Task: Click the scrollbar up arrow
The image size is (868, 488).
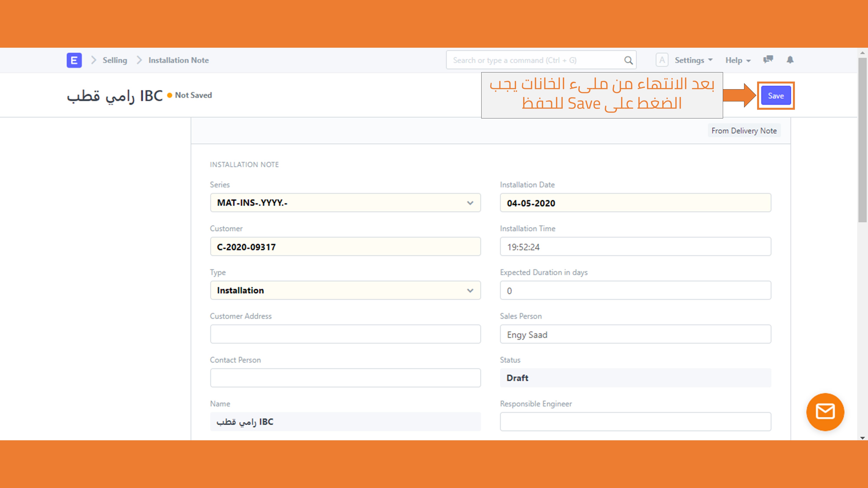Action: click(862, 53)
